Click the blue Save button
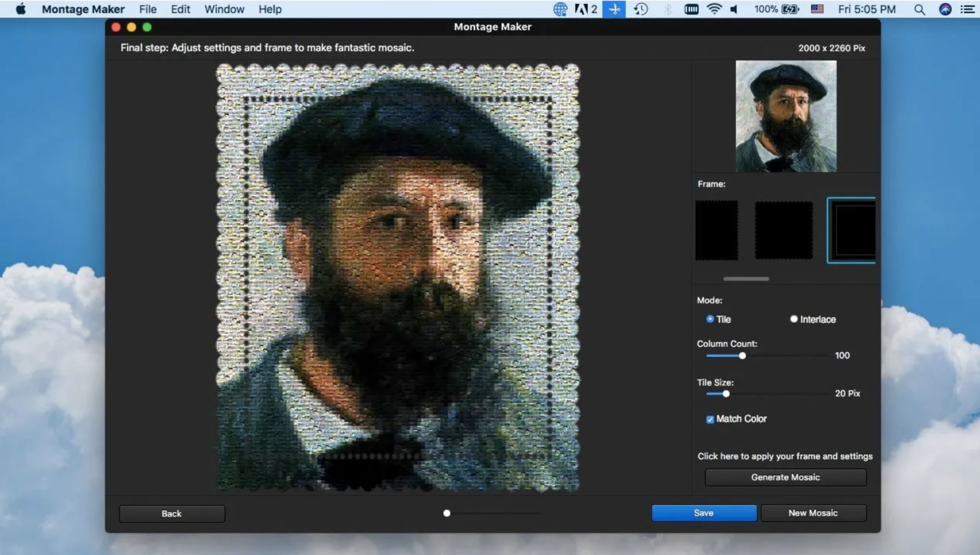980x555 pixels. click(704, 513)
